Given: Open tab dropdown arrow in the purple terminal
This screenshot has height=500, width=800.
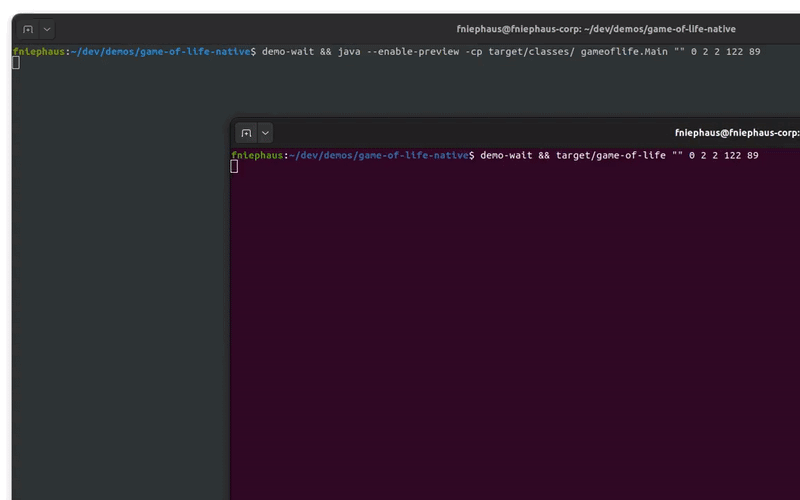Looking at the screenshot, I should (x=265, y=133).
